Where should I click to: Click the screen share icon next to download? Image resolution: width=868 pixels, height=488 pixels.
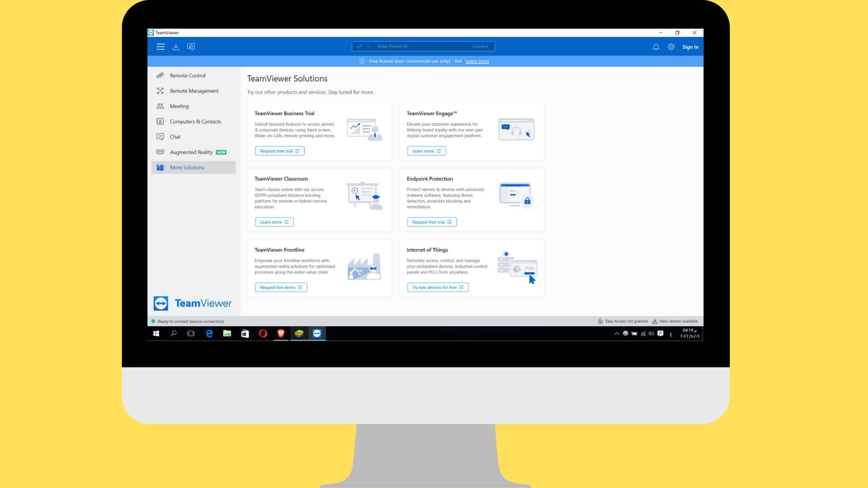point(191,47)
